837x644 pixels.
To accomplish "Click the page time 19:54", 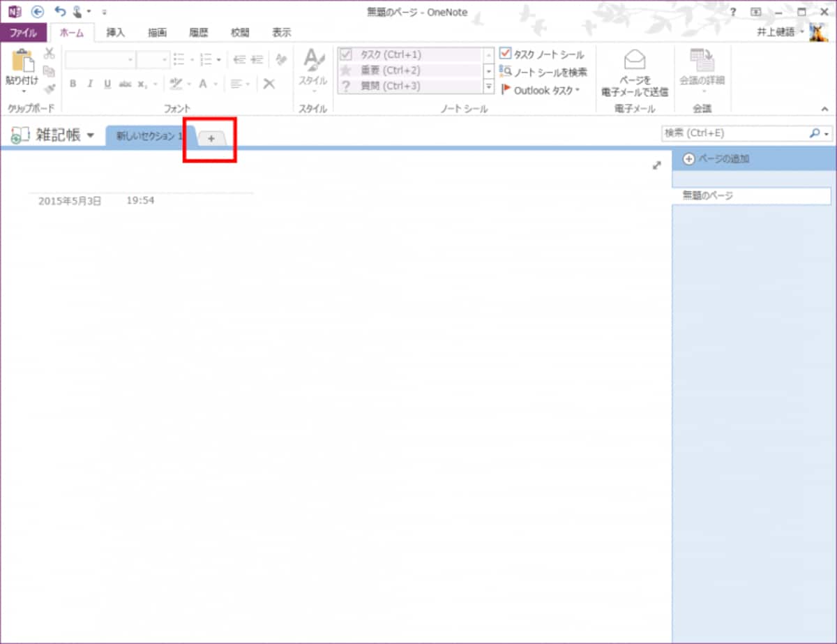I will click(140, 200).
